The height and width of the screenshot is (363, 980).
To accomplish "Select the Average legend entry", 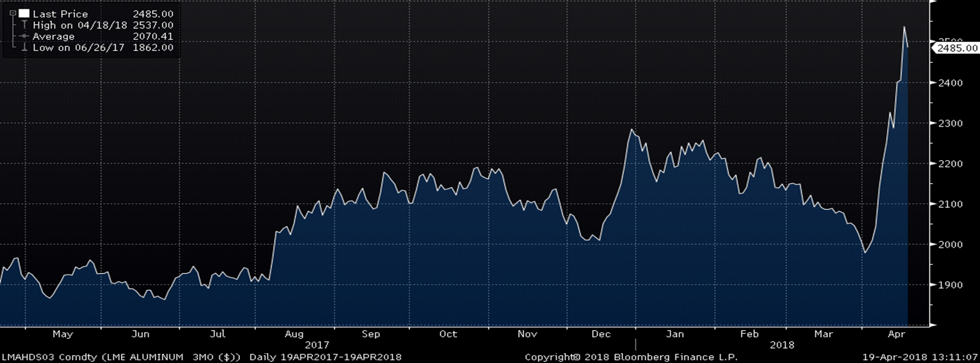I will click(53, 37).
